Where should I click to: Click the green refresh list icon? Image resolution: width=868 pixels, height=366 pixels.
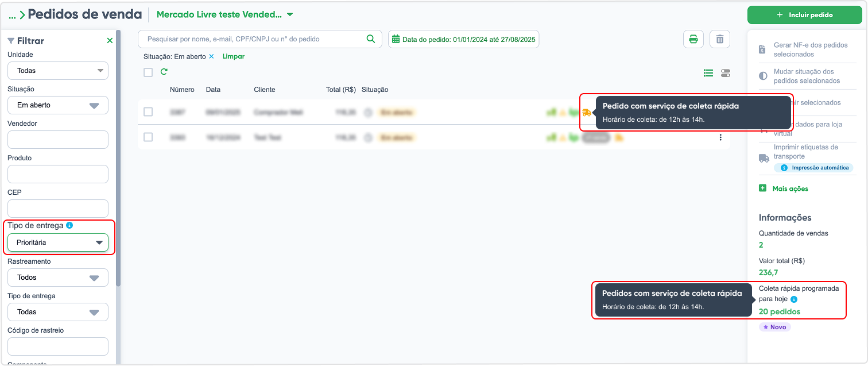tap(164, 72)
